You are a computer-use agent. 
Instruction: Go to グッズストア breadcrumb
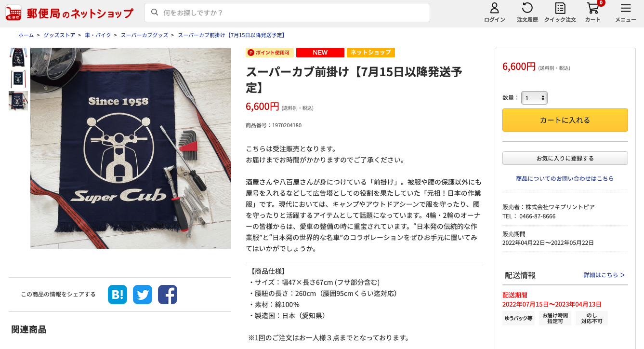coord(59,35)
